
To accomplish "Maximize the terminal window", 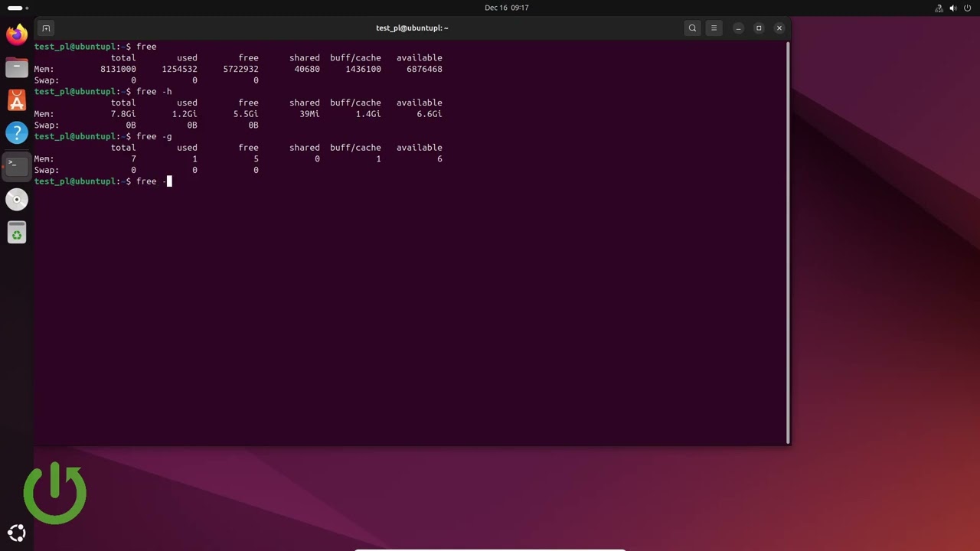I will pyautogui.click(x=759, y=28).
